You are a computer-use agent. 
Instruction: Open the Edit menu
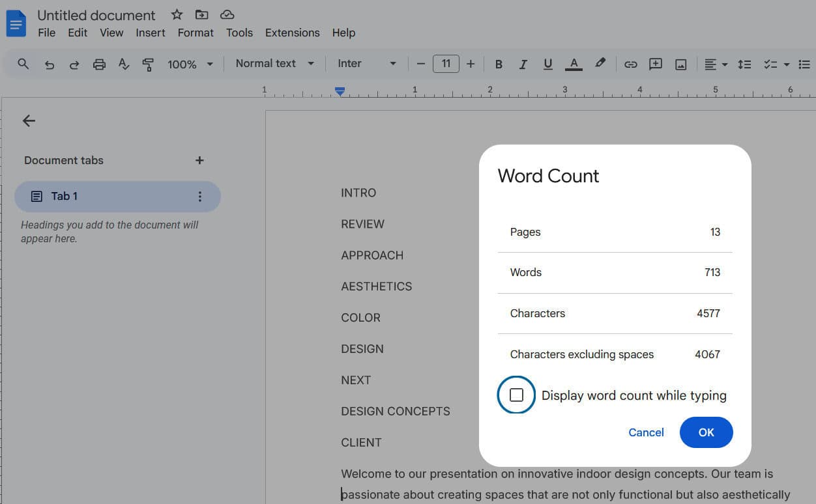[x=78, y=33]
